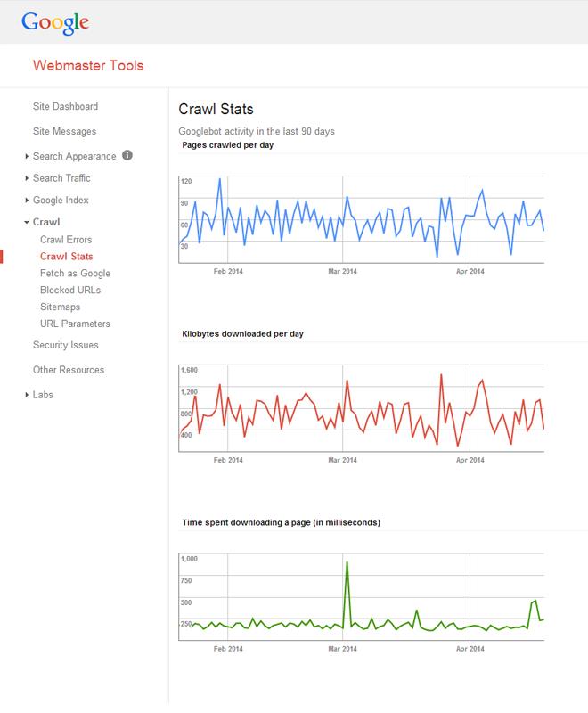Open Webmaster Tools home link
The image size is (588, 713).
pos(88,65)
